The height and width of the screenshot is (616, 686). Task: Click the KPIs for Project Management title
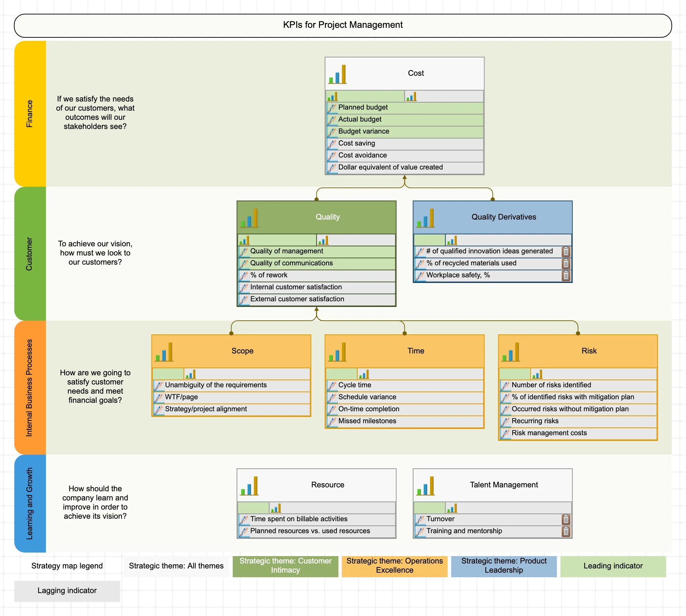click(343, 25)
